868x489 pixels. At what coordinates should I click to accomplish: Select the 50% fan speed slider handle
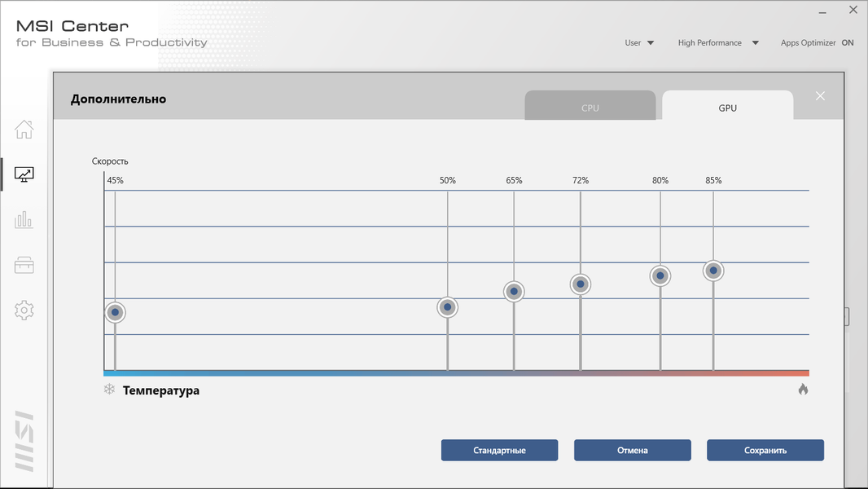[447, 306]
